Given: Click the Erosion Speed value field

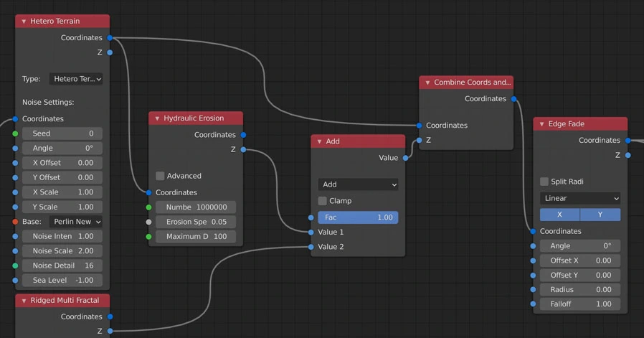Looking at the screenshot, I should [x=196, y=222].
